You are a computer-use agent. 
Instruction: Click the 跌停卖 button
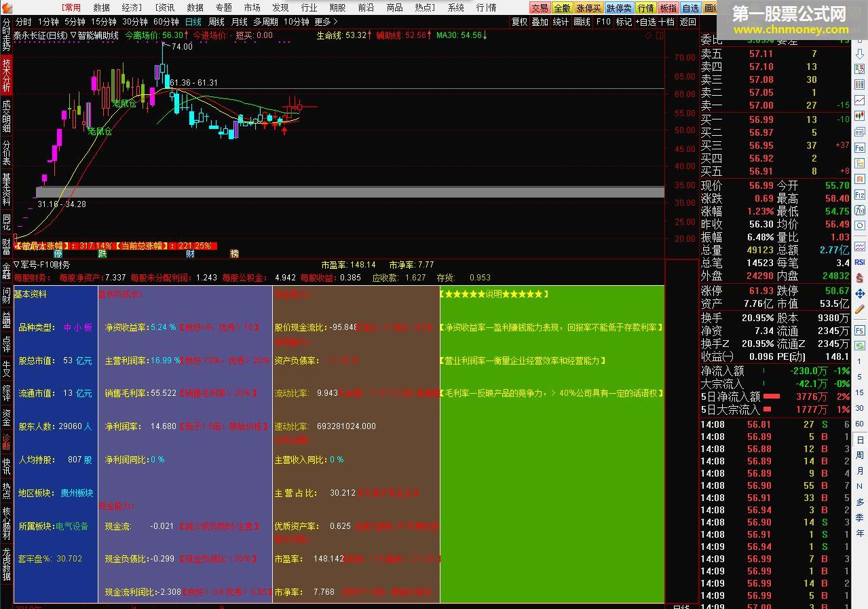(619, 8)
